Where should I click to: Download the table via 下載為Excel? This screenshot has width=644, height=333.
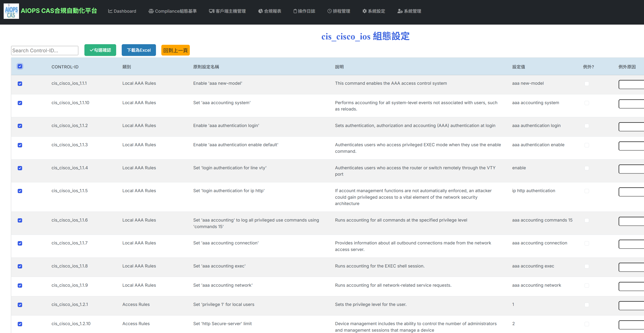(138, 50)
